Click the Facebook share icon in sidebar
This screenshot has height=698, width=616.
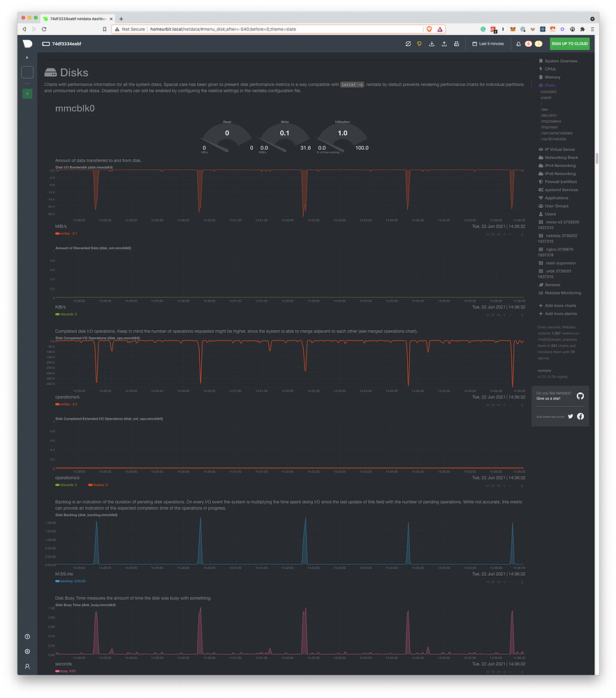tap(580, 416)
